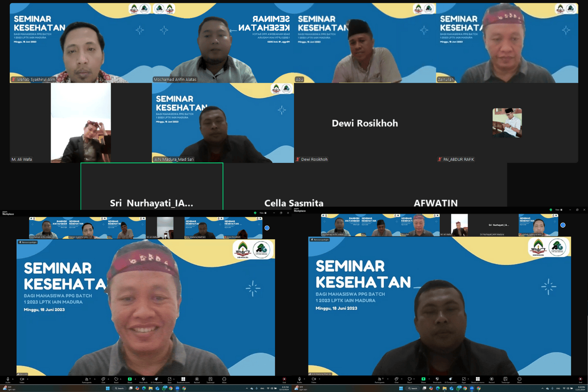The image size is (588, 392).
Task: End the meeting with the red End button
Action: (x=284, y=379)
